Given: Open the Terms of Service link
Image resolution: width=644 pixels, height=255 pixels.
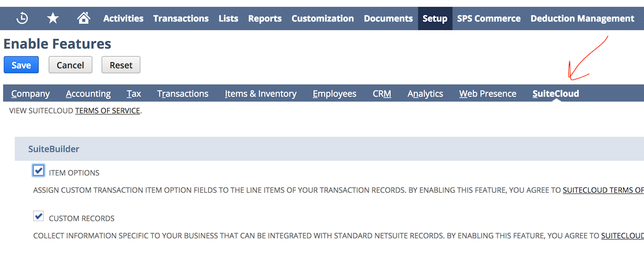Looking at the screenshot, I should pyautogui.click(x=108, y=111).
